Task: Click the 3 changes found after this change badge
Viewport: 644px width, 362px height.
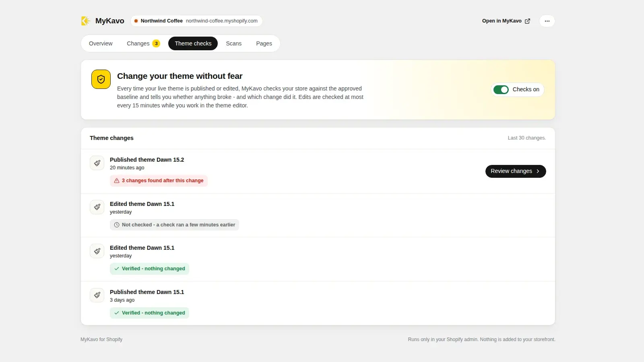Action: pos(159,181)
